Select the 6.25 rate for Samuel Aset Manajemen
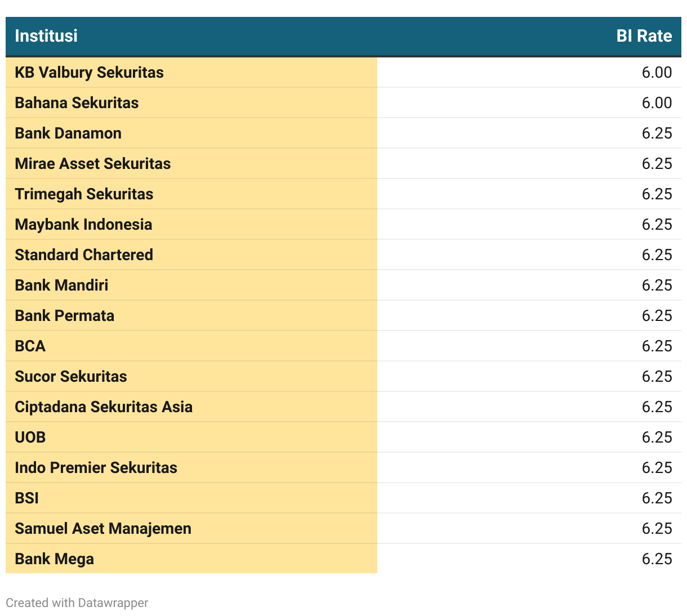Viewport: 687px width, 616px height. coord(657,529)
